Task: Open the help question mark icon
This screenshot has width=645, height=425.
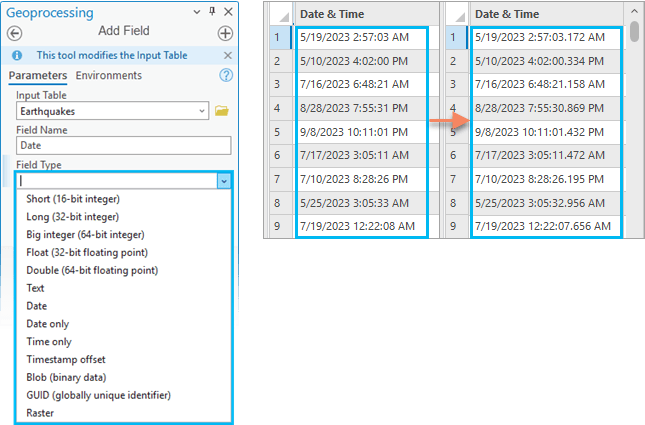Action: [226, 75]
